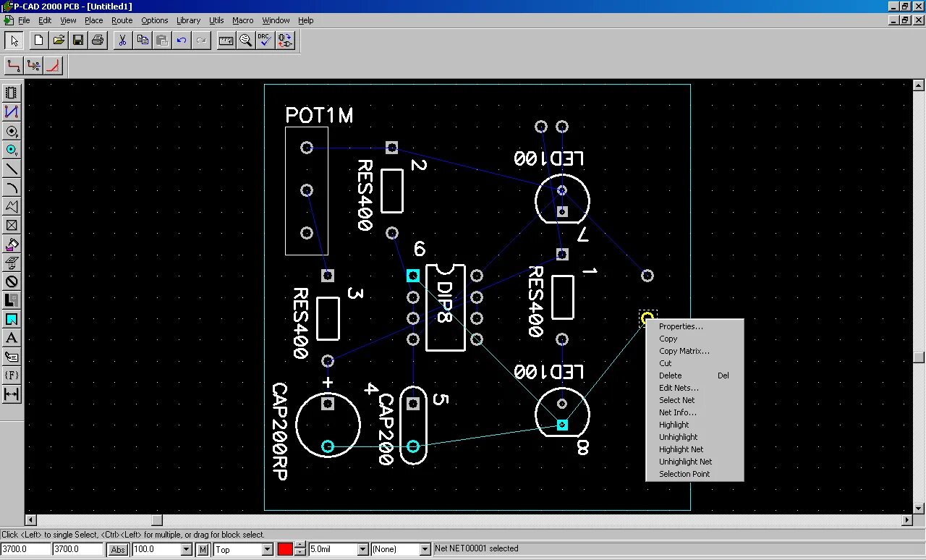Toggle Abs coordinate mode button
This screenshot has height=560, width=926.
(118, 550)
